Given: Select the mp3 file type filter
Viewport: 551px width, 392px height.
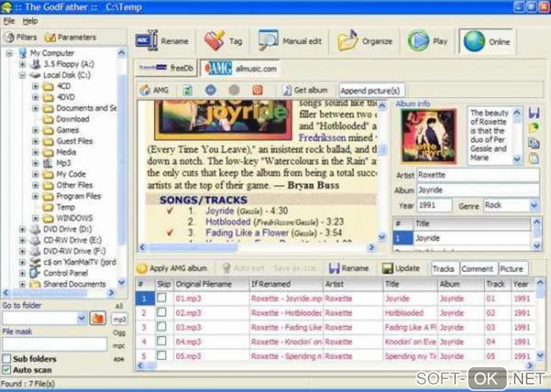Looking at the screenshot, I should point(119,319).
